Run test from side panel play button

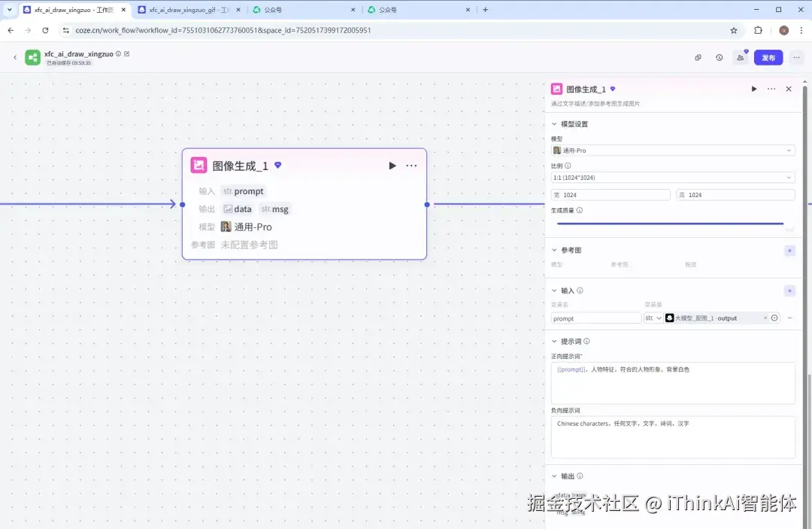(x=754, y=89)
